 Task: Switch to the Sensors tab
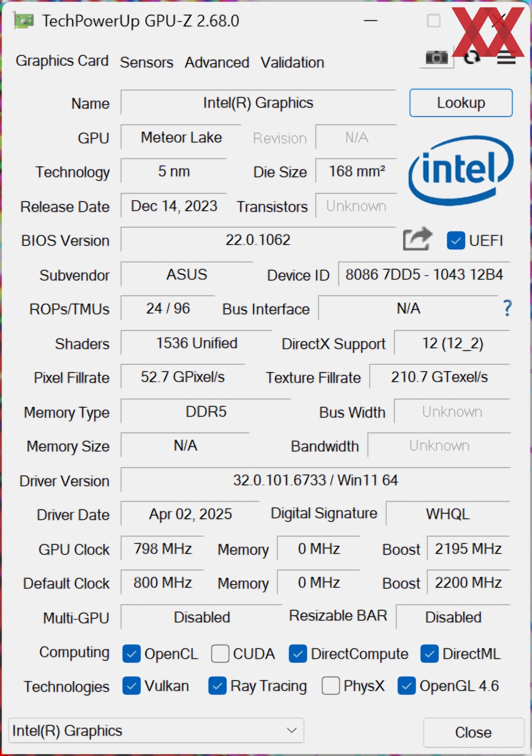pyautogui.click(x=147, y=63)
